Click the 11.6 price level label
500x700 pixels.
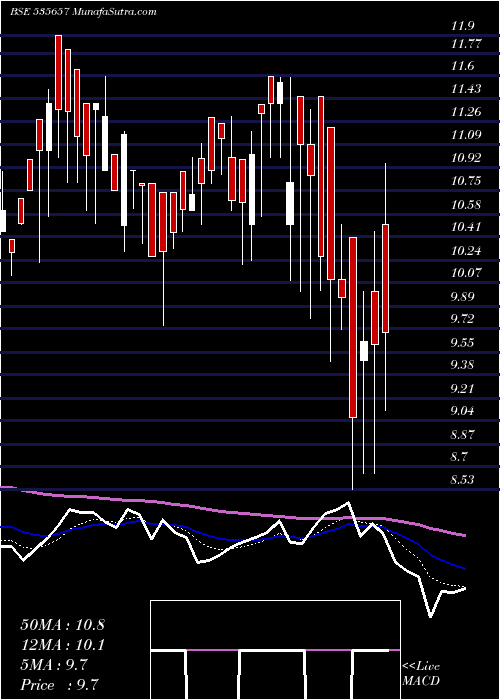tap(462, 66)
